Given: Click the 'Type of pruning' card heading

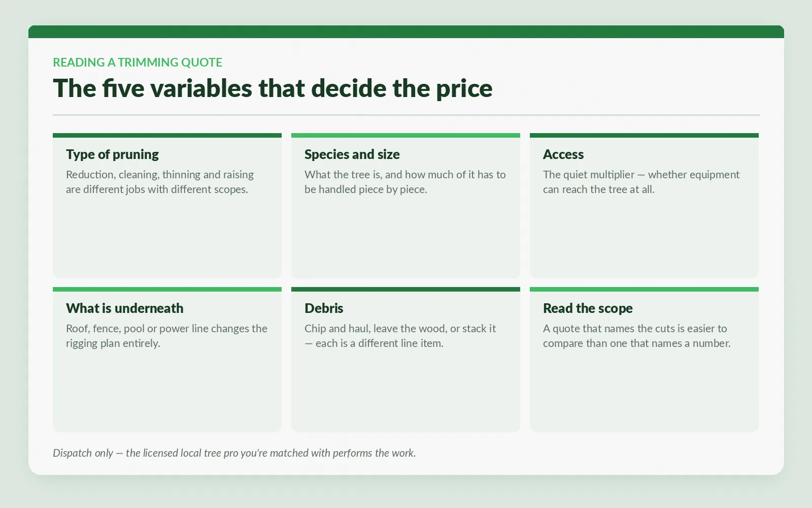Looking at the screenshot, I should (112, 154).
